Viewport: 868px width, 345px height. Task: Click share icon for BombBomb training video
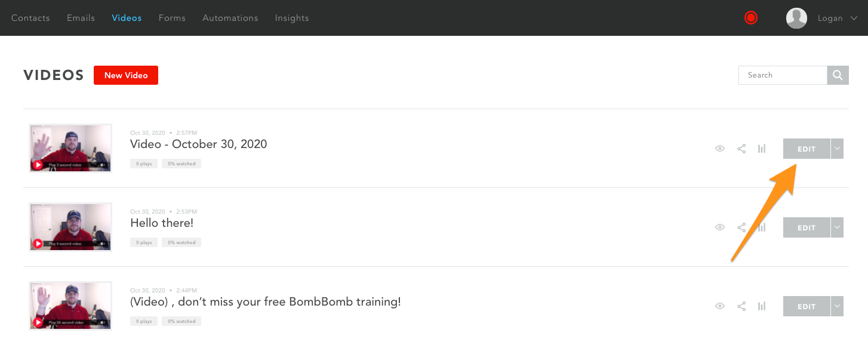coord(741,306)
